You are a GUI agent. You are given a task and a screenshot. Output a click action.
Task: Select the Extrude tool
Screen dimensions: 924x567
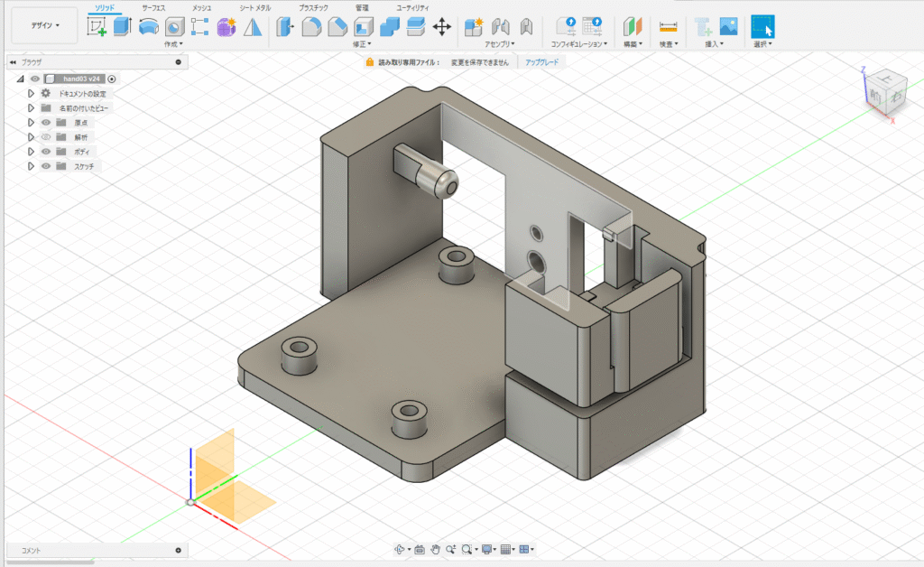[x=123, y=26]
